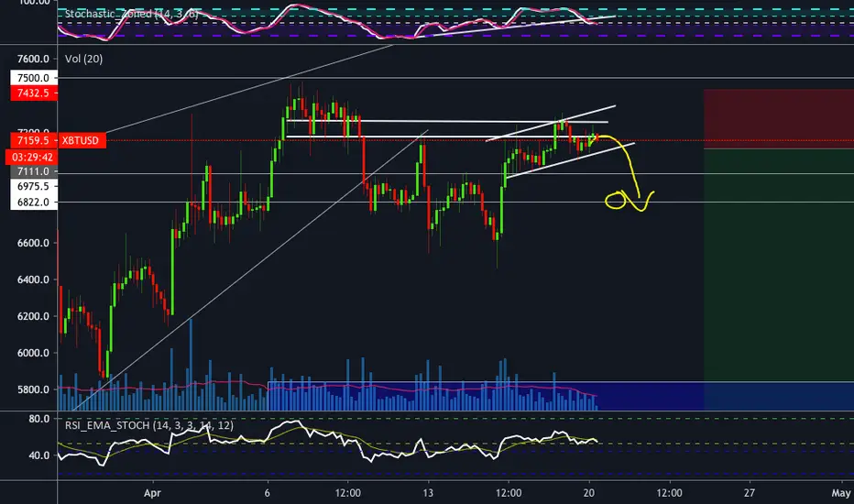The image size is (854, 504).
Task: Click the 03:29:42 countdown timer label
Action: click(33, 158)
